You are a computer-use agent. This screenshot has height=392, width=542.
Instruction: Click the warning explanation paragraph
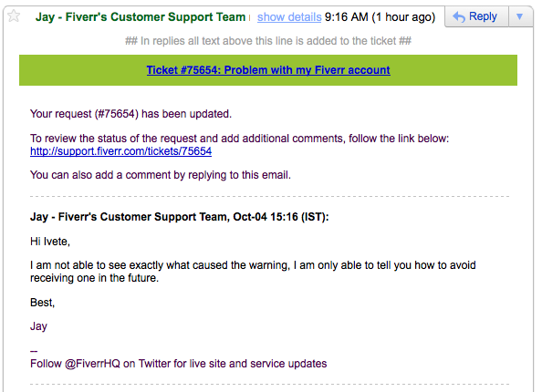tap(253, 272)
